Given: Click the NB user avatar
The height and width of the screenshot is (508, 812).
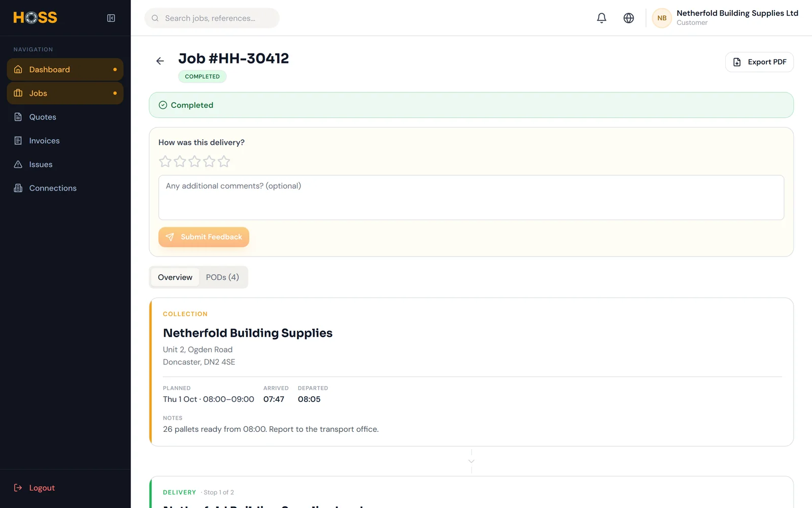Looking at the screenshot, I should tap(662, 18).
